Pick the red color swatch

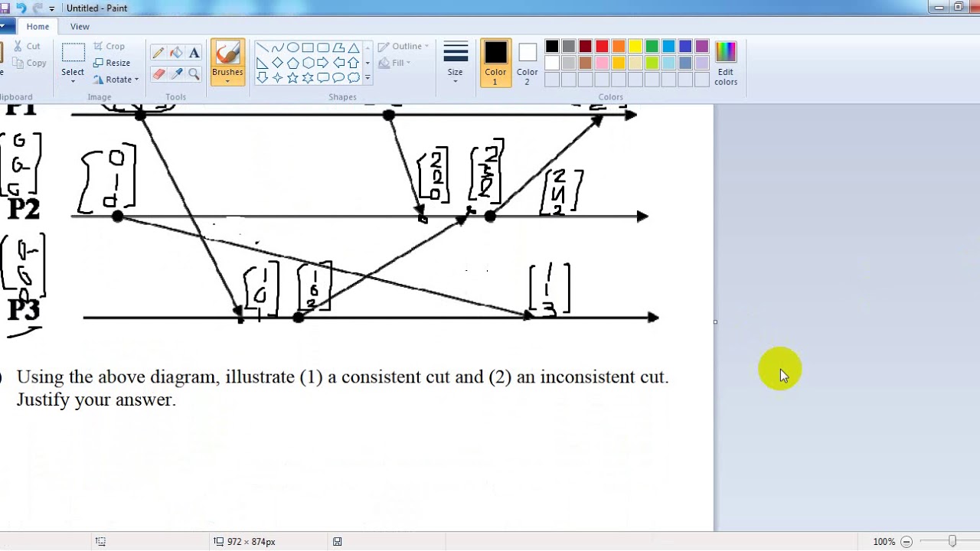pos(602,47)
